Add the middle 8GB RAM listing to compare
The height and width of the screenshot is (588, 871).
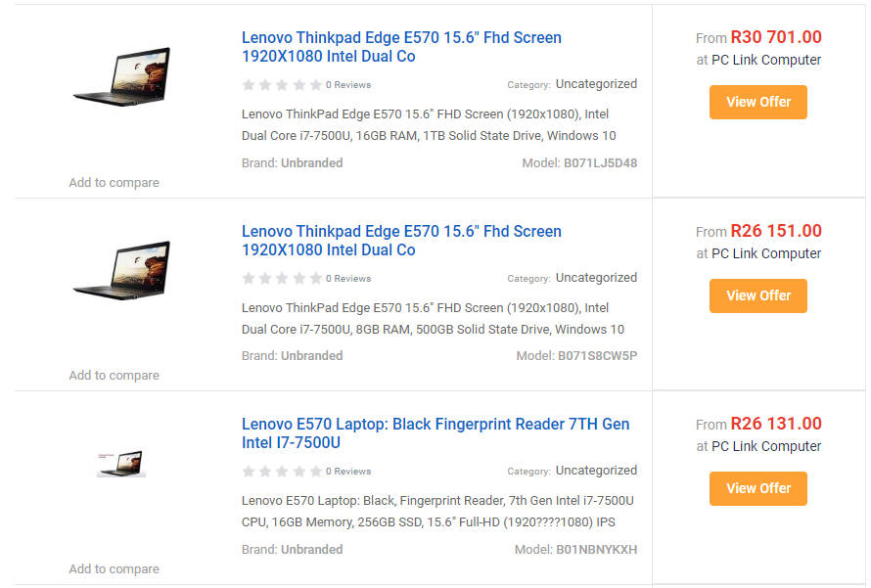click(114, 375)
